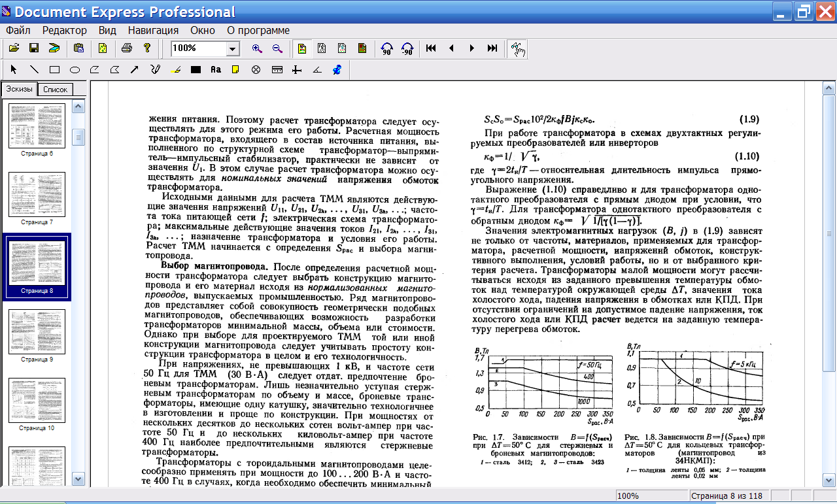Click the thumbnail panel scroll up arrow
This screenshot has height=504, width=837.
[x=78, y=107]
